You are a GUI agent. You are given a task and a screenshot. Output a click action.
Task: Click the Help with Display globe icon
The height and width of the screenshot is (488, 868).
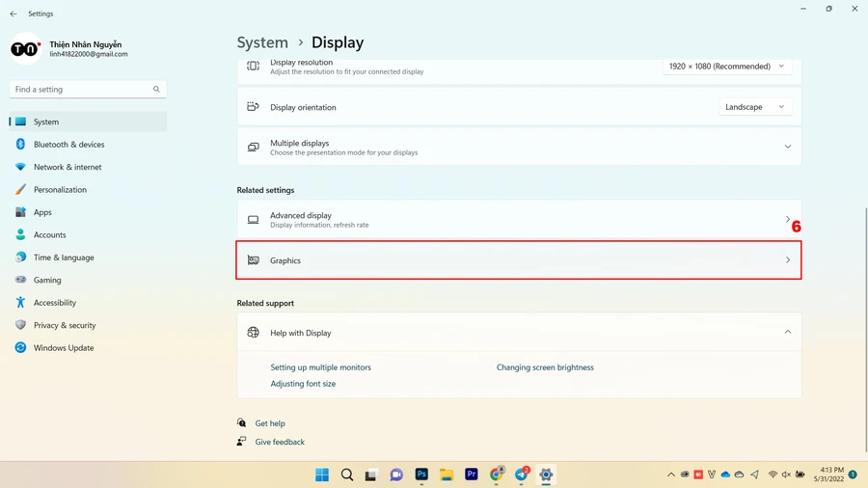pos(253,333)
